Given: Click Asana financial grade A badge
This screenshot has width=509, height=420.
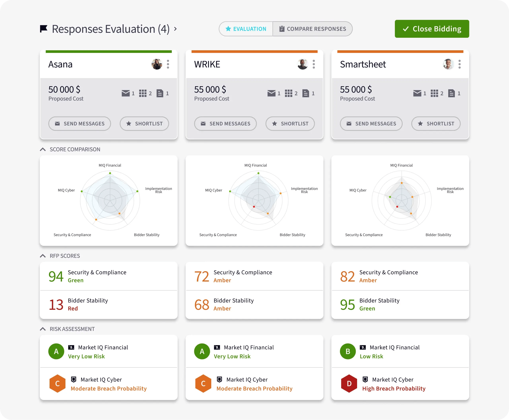Looking at the screenshot, I should click(56, 351).
